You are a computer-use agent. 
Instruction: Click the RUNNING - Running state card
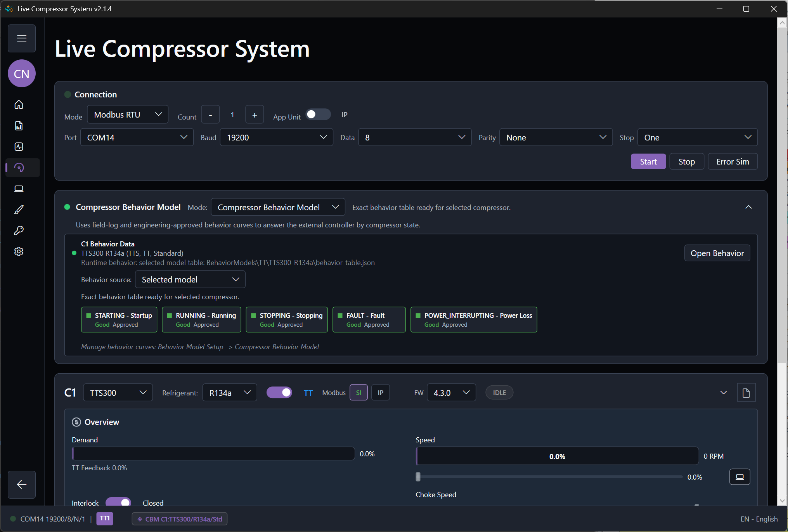(201, 320)
